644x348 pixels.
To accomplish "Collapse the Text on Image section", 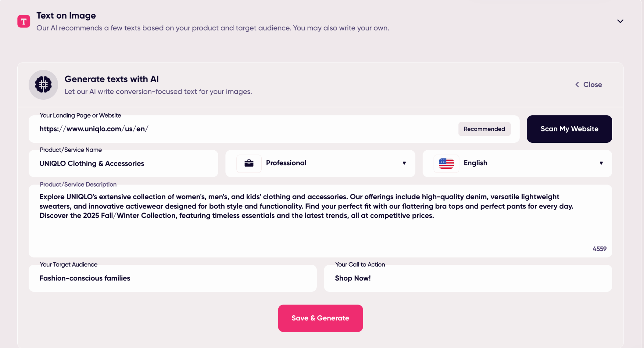I will 620,21.
